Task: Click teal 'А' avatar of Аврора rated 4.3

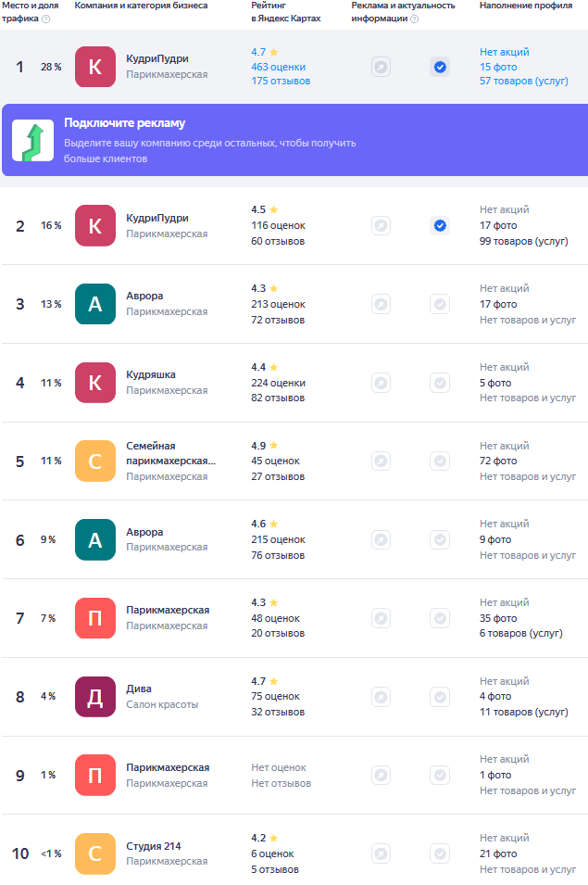Action: pyautogui.click(x=95, y=304)
